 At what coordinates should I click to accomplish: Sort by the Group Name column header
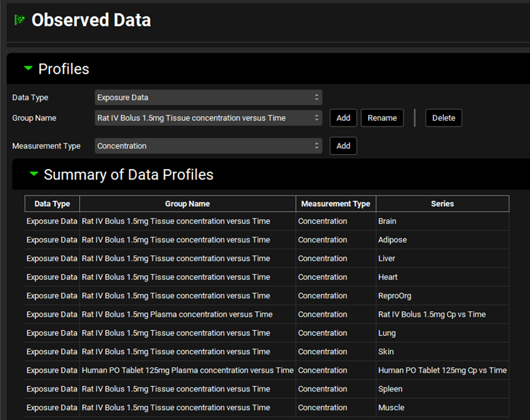click(187, 204)
